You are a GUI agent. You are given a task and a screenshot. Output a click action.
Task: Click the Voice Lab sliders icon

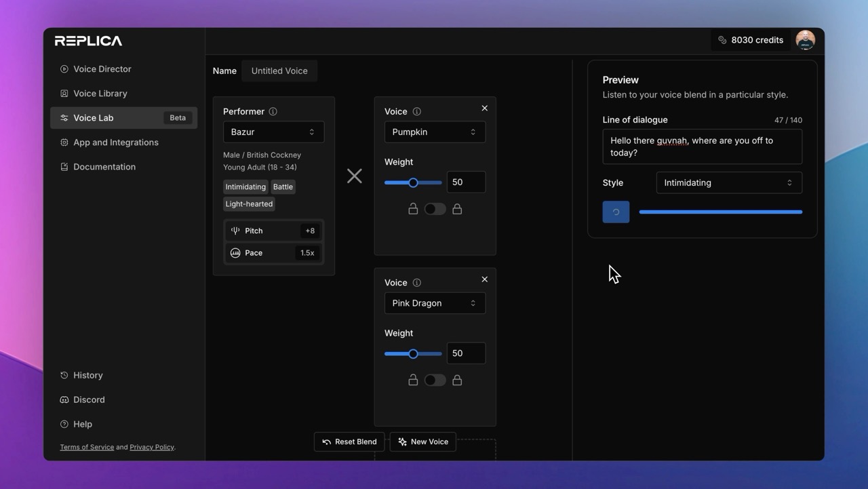click(x=64, y=117)
